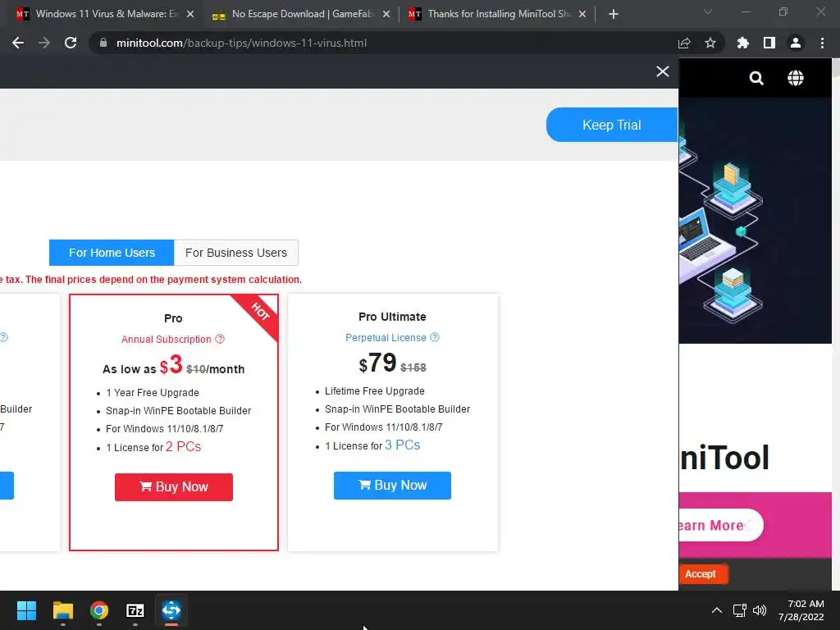840x630 pixels.
Task: Close the pricing popup with X
Action: pyautogui.click(x=663, y=71)
